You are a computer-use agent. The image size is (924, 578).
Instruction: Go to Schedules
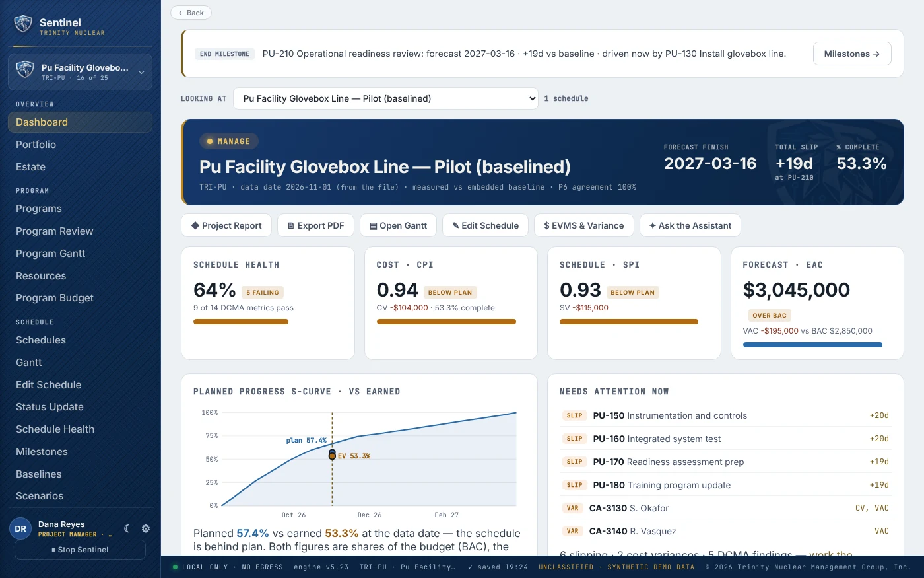(x=80, y=340)
